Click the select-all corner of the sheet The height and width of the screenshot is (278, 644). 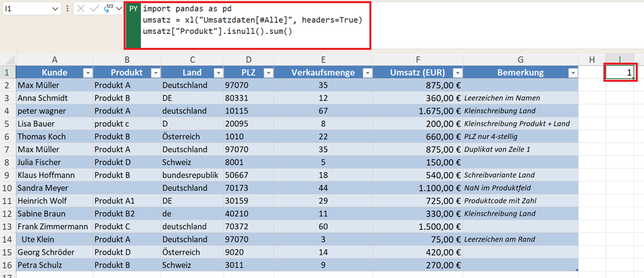[x=8, y=60]
